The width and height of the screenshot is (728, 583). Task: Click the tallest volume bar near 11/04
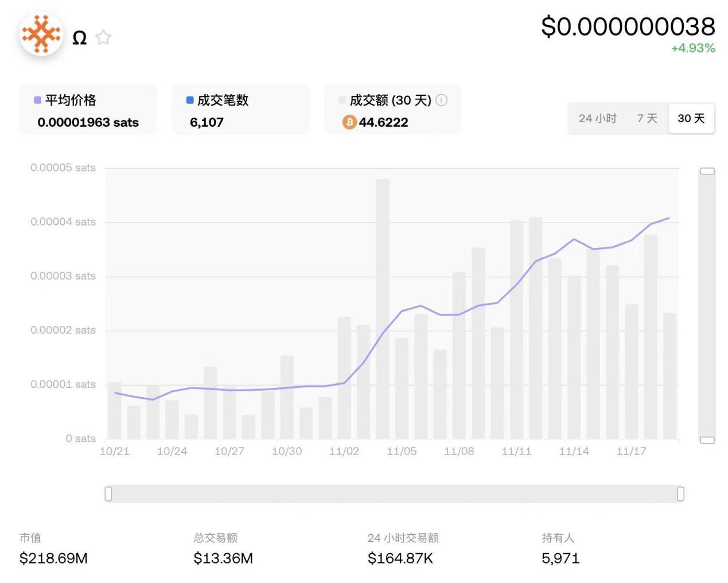coord(383,310)
